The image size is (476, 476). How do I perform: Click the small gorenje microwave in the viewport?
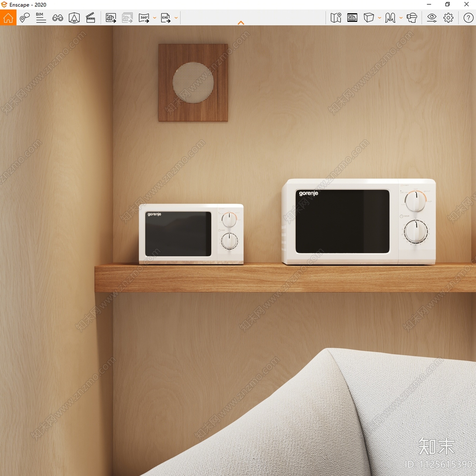(x=191, y=234)
